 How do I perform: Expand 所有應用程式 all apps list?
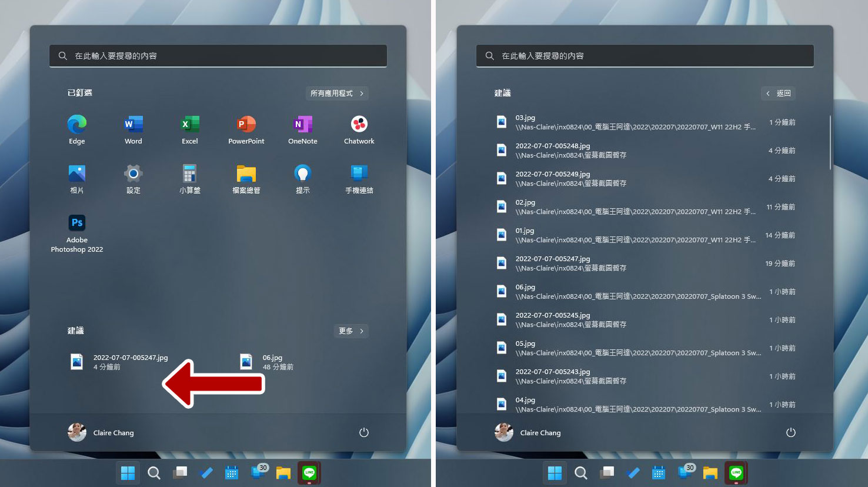(x=337, y=94)
